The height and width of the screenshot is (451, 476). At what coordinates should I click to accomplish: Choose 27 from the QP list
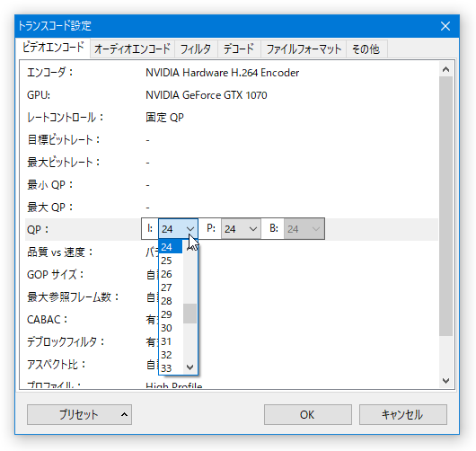point(171,287)
